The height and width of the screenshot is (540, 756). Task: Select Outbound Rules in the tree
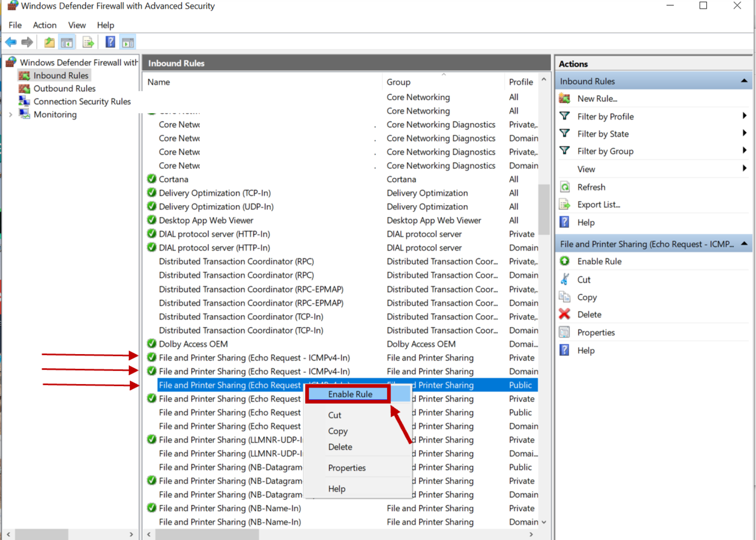[64, 88]
